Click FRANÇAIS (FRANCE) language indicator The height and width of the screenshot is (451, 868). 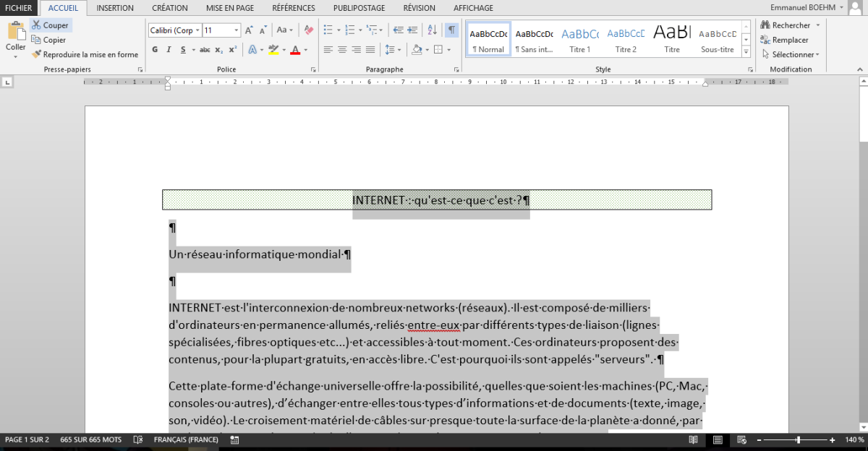[186, 439]
